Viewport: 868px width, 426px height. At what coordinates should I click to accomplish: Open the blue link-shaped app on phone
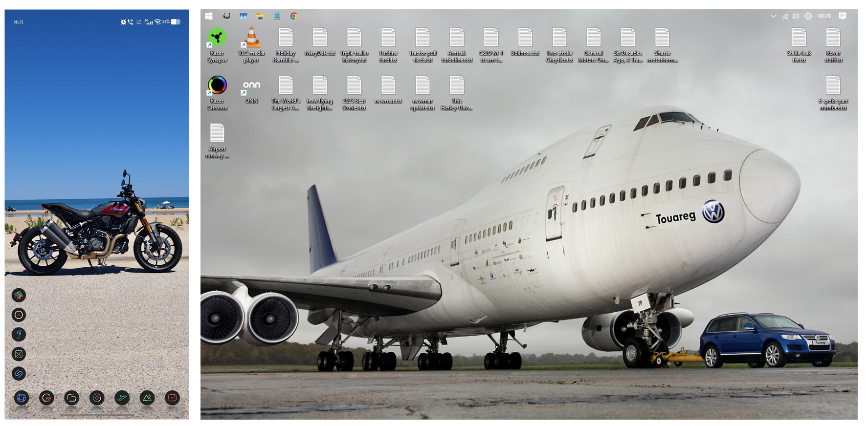point(19,374)
